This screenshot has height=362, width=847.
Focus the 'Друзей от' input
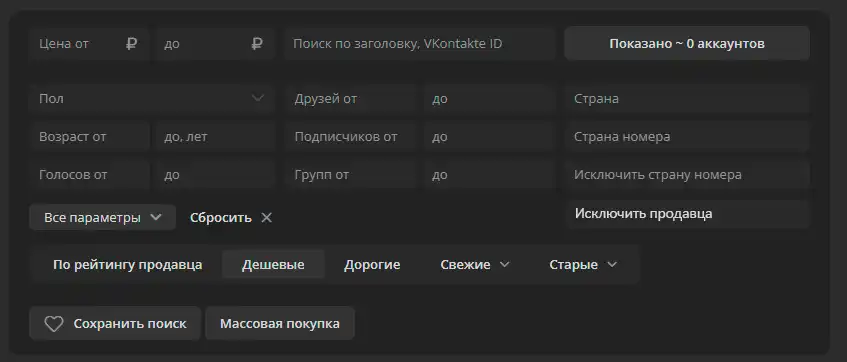point(351,98)
